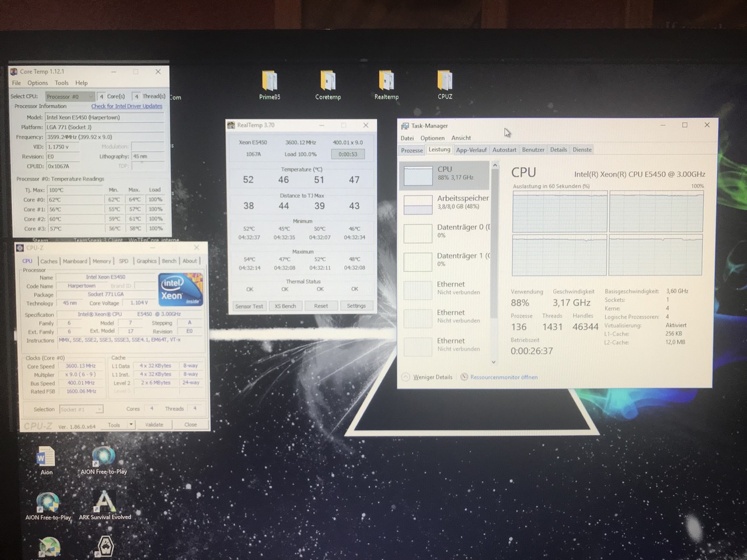The width and height of the screenshot is (747, 560).
Task: Click the RealTemp title bar icon
Action: pyautogui.click(x=231, y=125)
